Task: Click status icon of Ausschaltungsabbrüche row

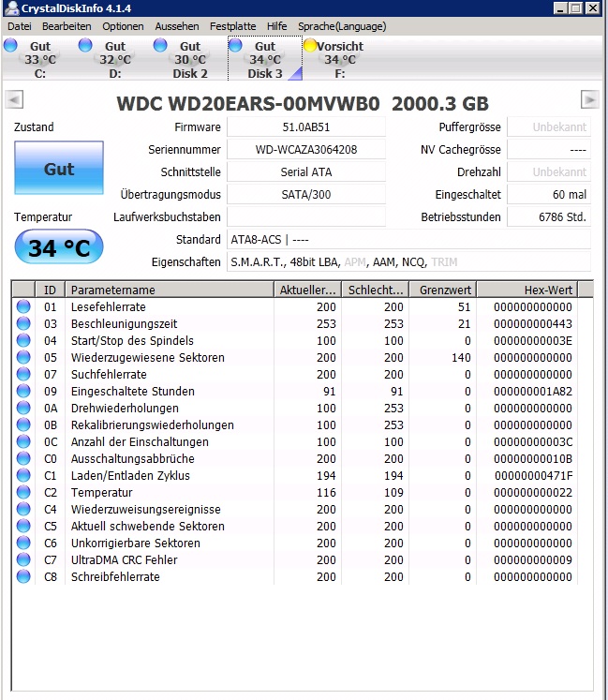Action: tap(23, 458)
